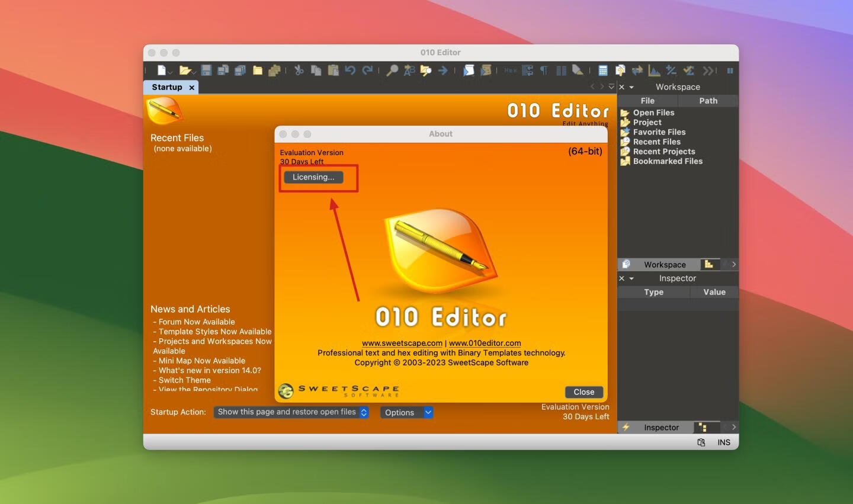Screen dimensions: 853x504
Task: Select Recent Projects in Workspace tree
Action: pos(664,152)
